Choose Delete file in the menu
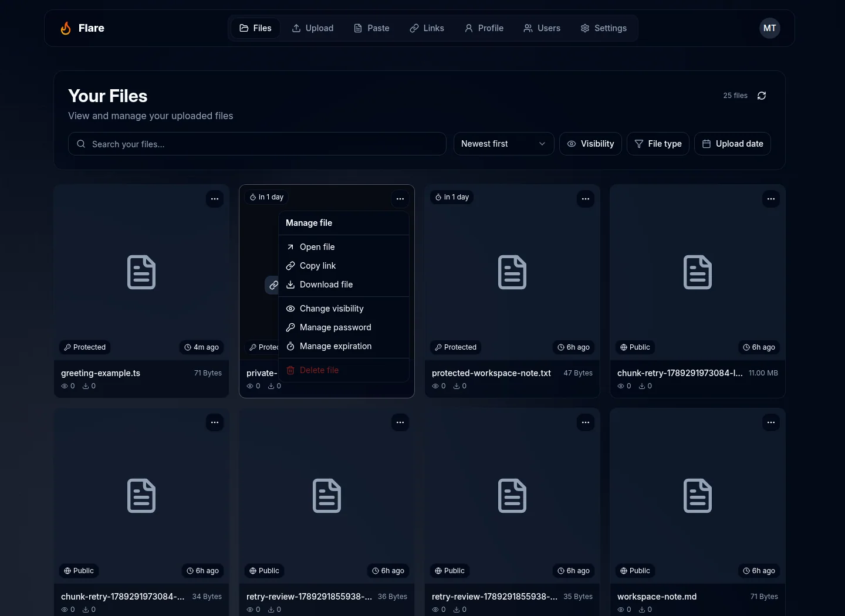The height and width of the screenshot is (616, 845). pyautogui.click(x=344, y=370)
